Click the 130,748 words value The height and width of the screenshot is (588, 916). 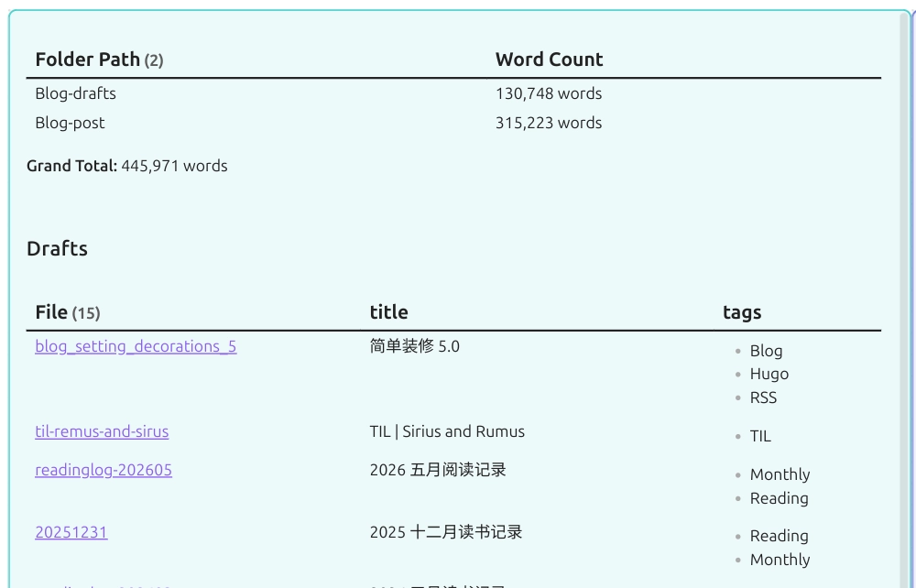(549, 93)
